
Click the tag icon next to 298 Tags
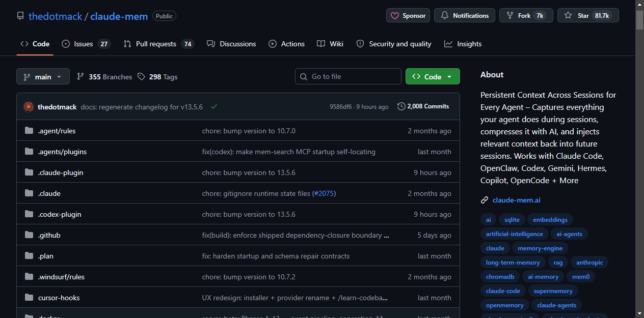click(x=141, y=77)
